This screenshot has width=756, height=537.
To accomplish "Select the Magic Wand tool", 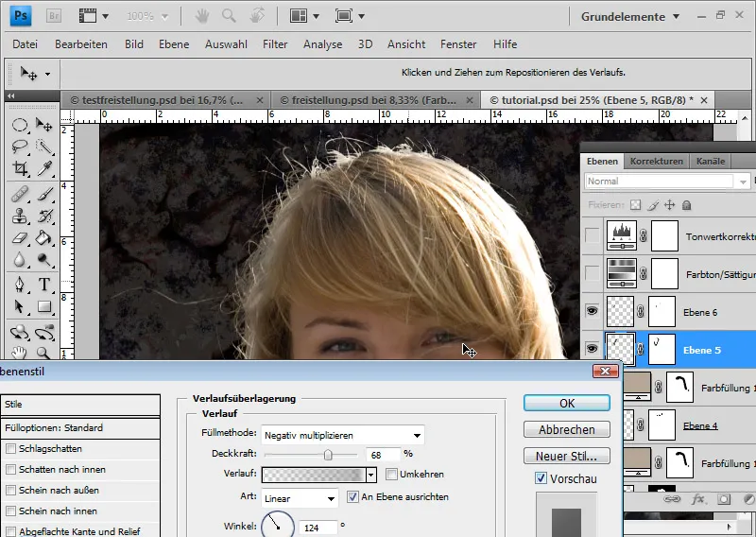I will point(43,147).
